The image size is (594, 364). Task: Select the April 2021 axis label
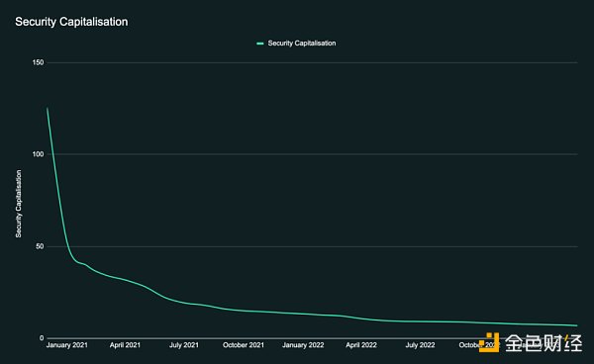[125, 345]
